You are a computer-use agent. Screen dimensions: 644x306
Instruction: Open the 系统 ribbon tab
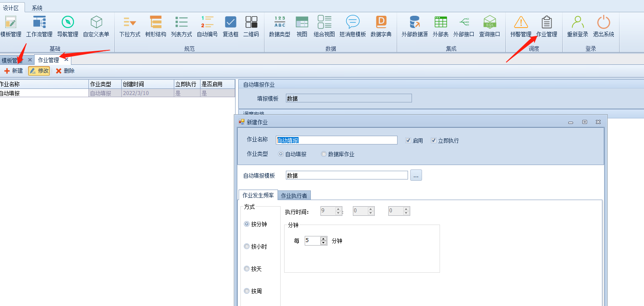click(37, 8)
